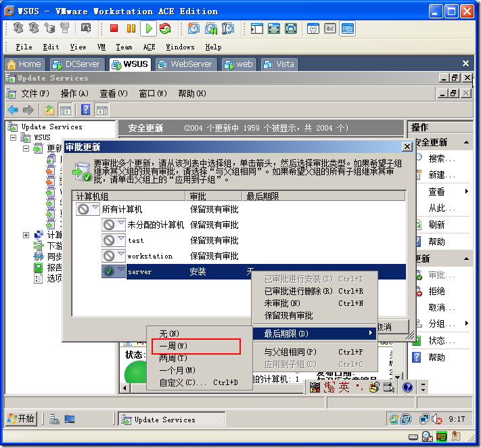Click the green power-on play icon

click(149, 28)
